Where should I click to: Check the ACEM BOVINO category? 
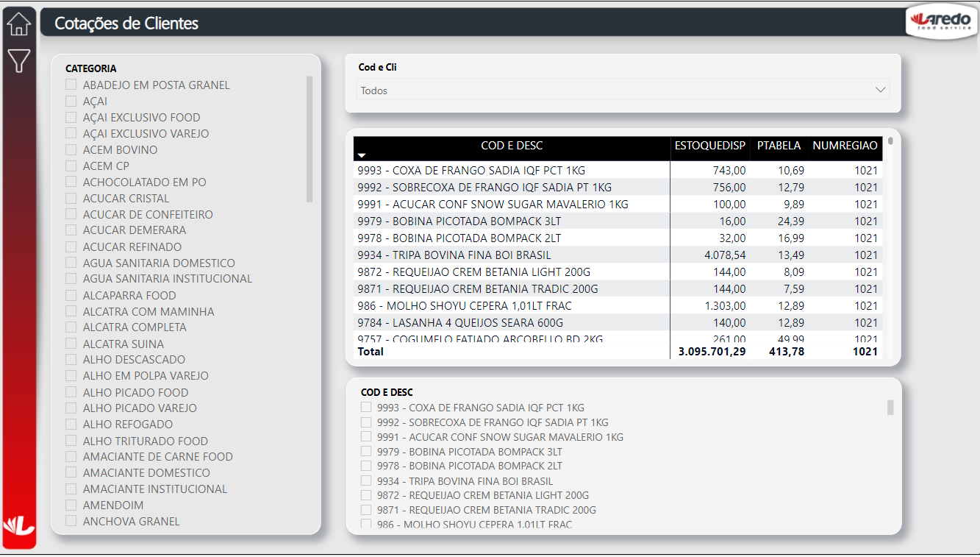tap(71, 149)
